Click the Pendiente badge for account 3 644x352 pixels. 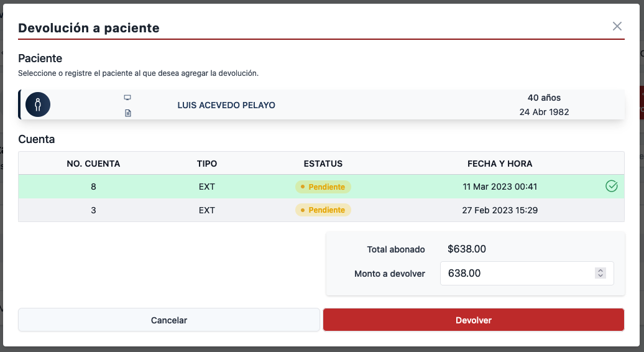point(323,210)
